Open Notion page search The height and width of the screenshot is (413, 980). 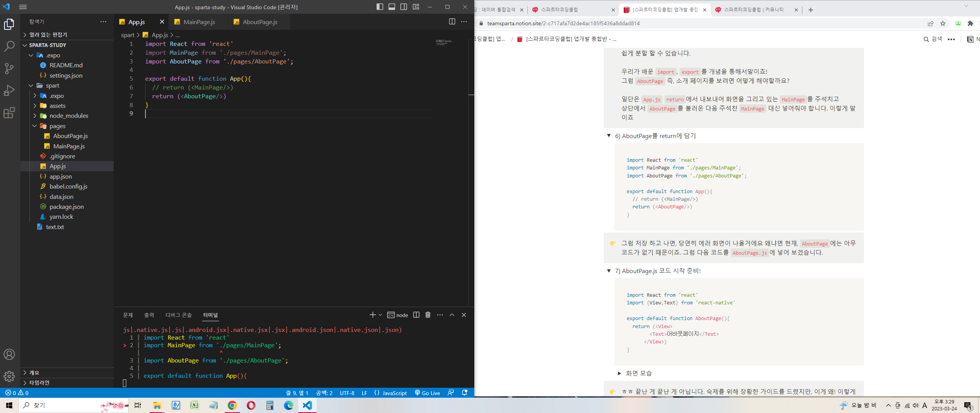click(933, 39)
